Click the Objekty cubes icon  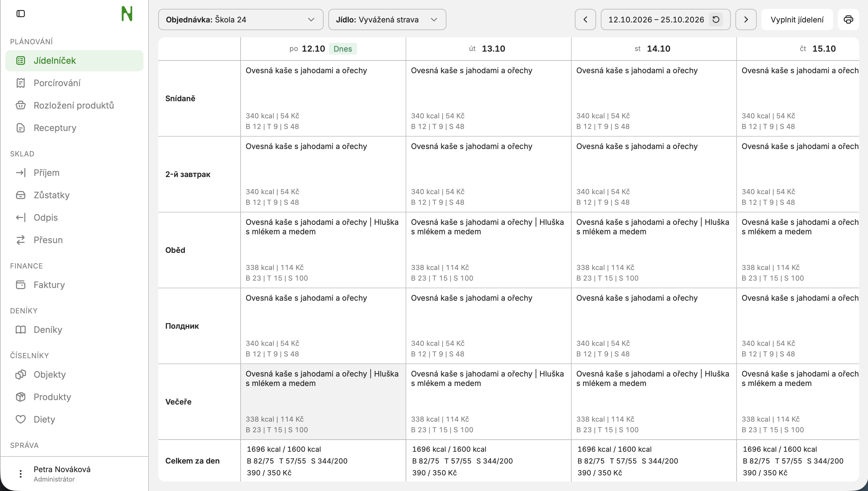click(x=21, y=375)
